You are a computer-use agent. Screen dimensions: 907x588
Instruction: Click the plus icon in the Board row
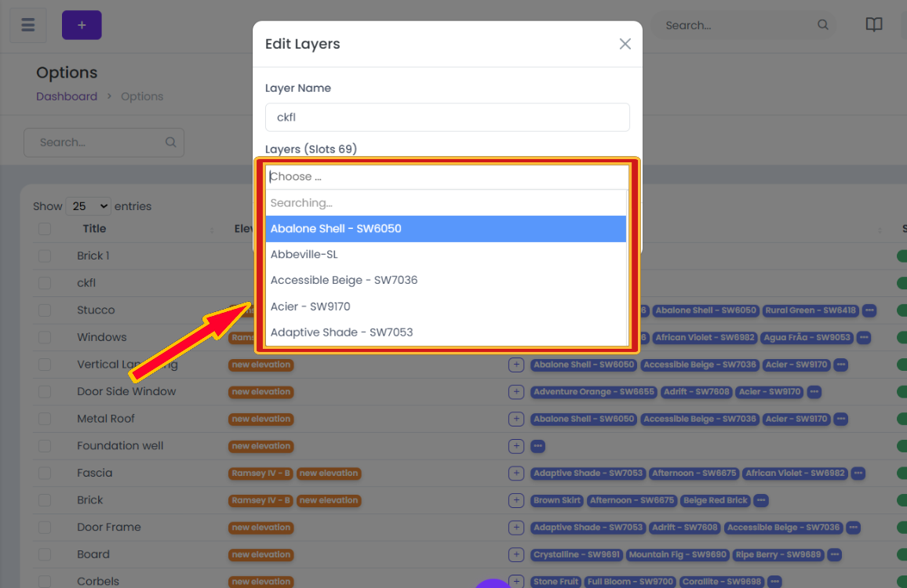click(x=516, y=555)
